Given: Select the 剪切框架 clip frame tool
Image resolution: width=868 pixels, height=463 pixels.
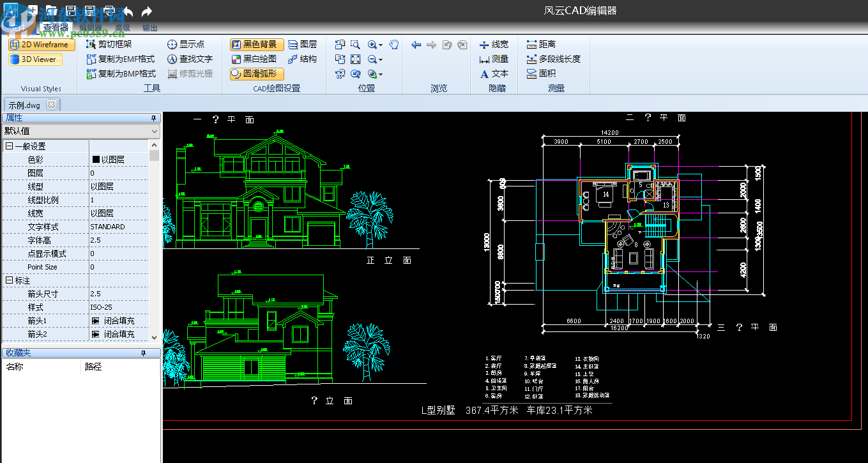Looking at the screenshot, I should [109, 44].
